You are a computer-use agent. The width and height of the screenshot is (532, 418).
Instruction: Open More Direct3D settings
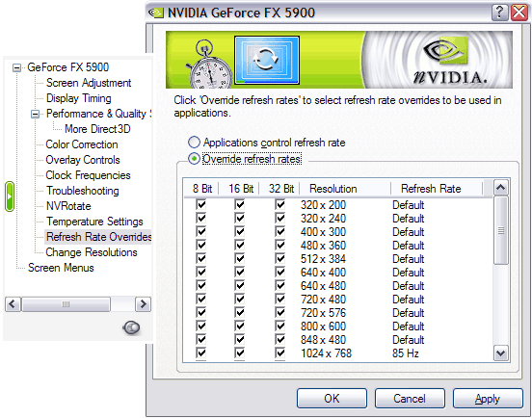point(97,129)
